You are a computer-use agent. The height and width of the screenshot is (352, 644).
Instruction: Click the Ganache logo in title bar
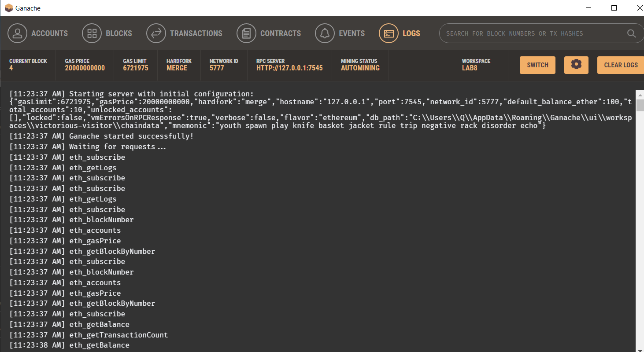8,8
